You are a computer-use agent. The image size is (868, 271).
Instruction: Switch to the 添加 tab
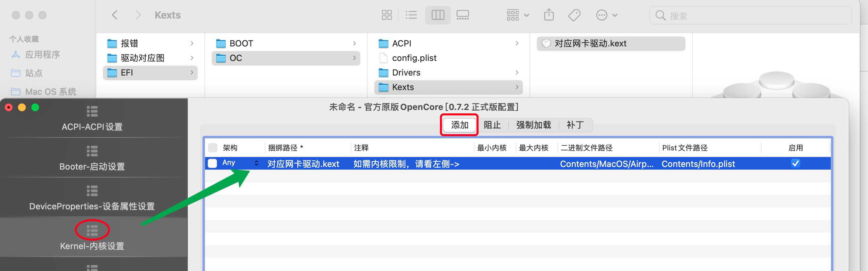(x=460, y=125)
